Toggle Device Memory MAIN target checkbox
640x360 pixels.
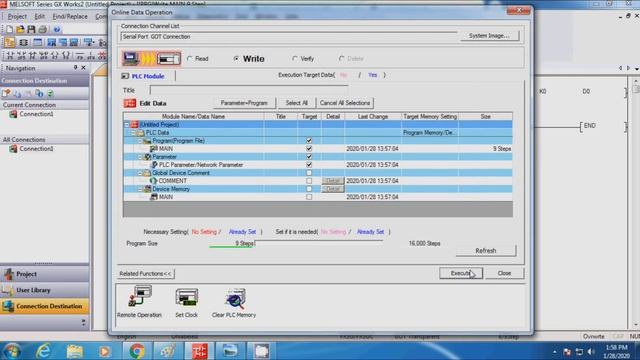tap(309, 197)
